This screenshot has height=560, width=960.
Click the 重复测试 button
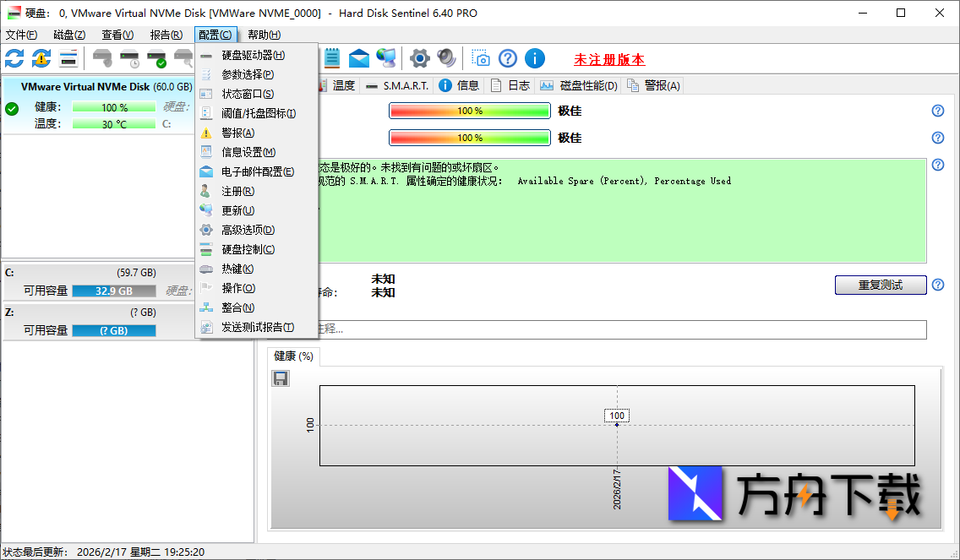pos(881,285)
